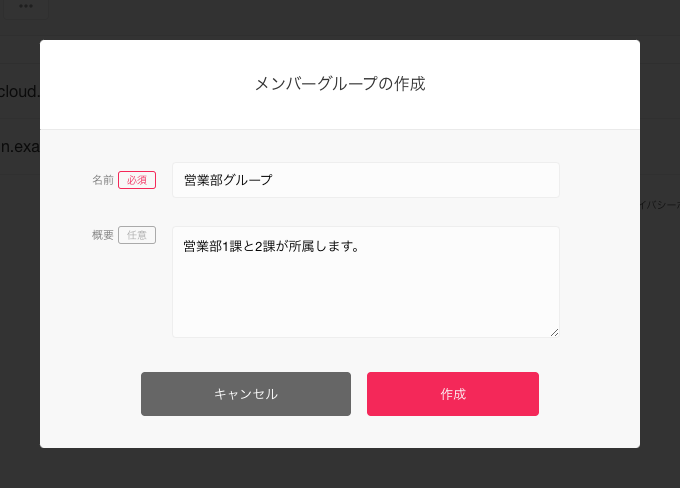Click the 概要 description text area

(365, 281)
